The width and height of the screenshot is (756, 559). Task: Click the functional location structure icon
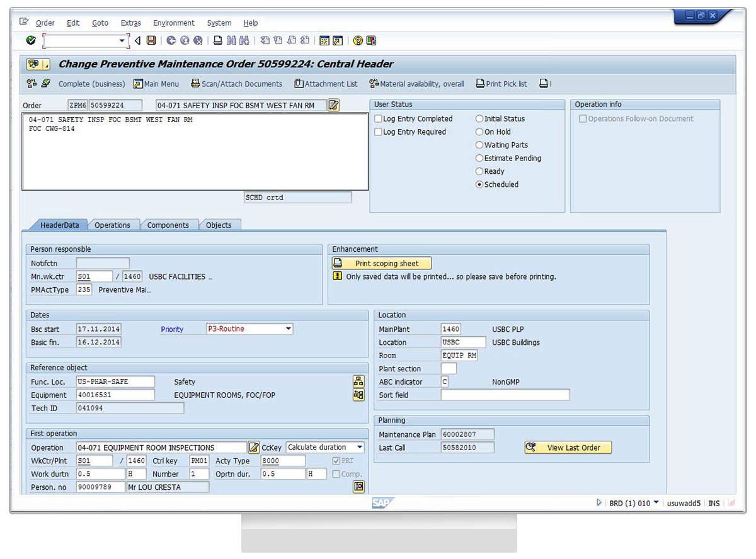click(x=358, y=381)
